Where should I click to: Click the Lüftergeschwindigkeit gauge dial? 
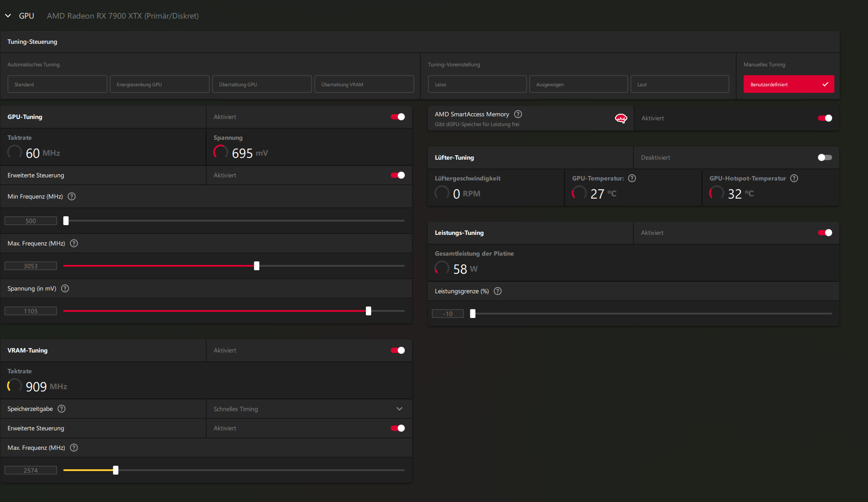pyautogui.click(x=442, y=193)
